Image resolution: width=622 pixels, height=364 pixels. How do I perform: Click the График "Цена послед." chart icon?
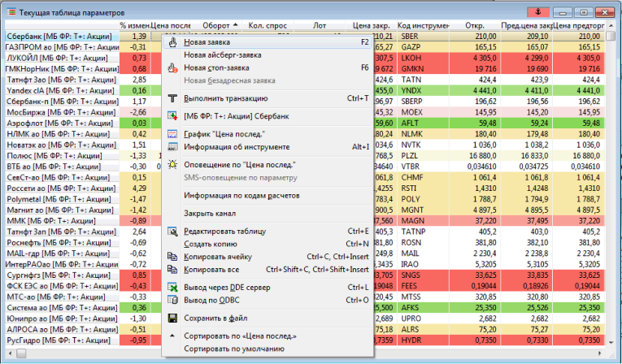click(172, 135)
